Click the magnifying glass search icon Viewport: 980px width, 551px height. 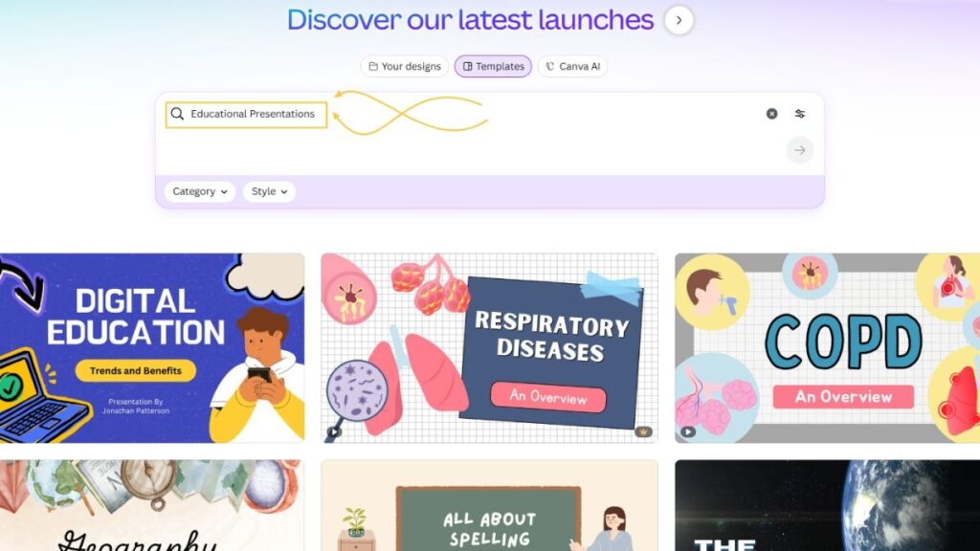pyautogui.click(x=177, y=114)
